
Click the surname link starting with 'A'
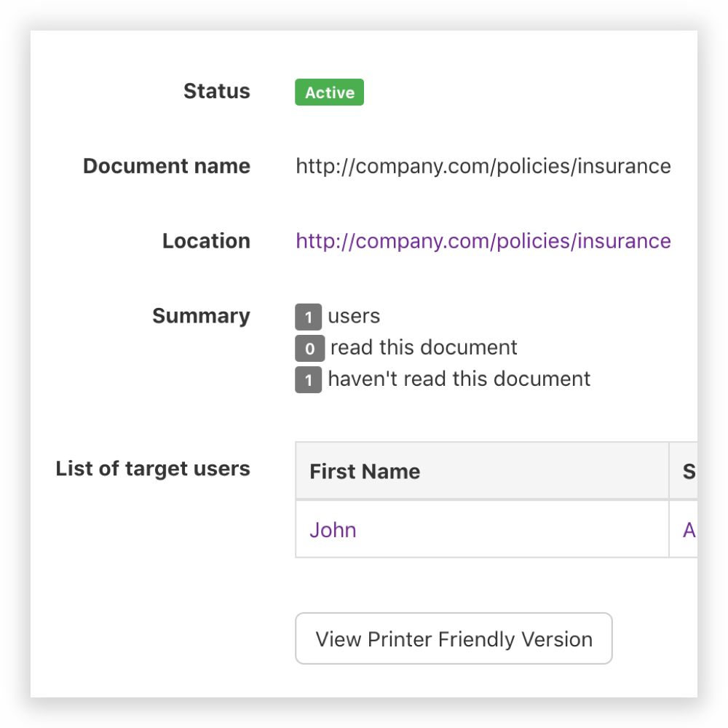click(689, 530)
